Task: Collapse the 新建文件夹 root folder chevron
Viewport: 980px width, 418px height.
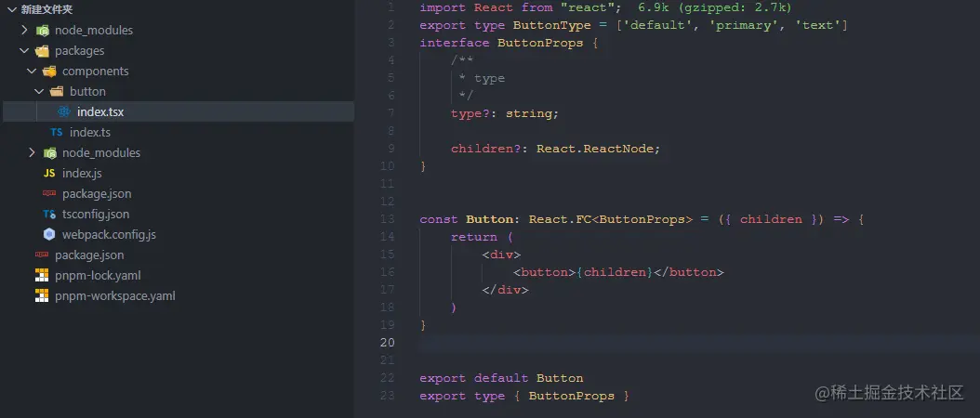Action: [11, 9]
